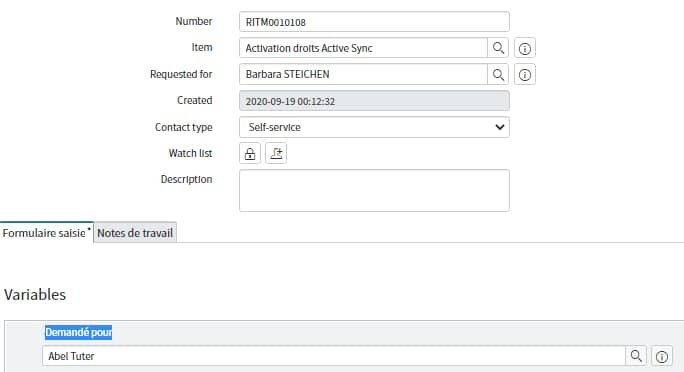Select the Watch list field label

pos(190,154)
